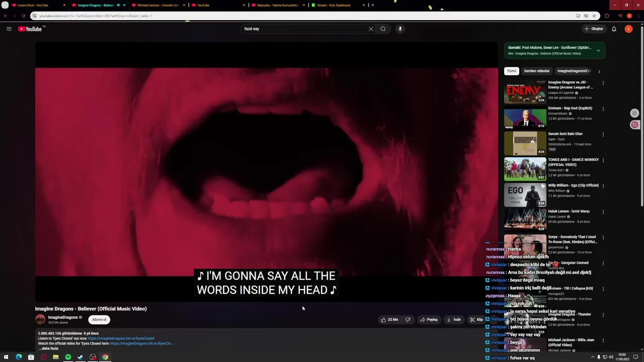
Task: Open the Enemy (Arcane) video thumbnail
Action: coord(525,92)
